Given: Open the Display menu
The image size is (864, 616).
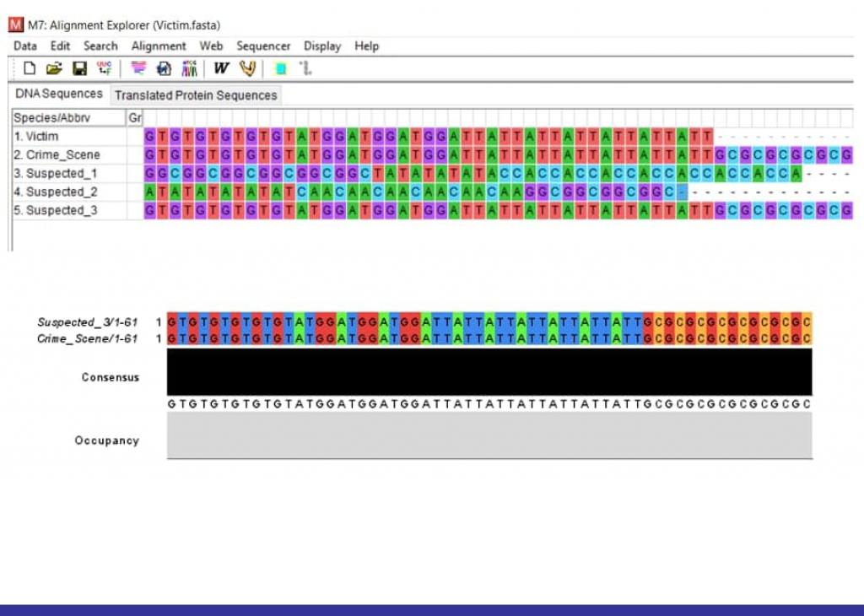Looking at the screenshot, I should (322, 46).
